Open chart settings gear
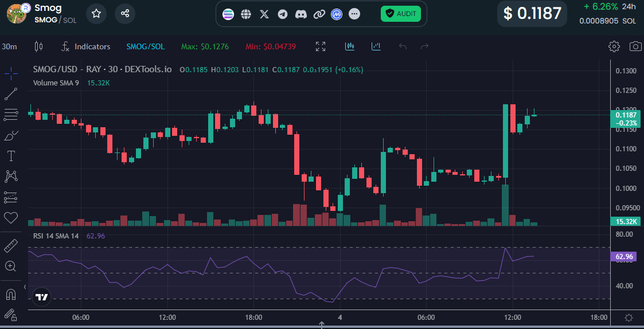The height and width of the screenshot is (329, 644). [614, 46]
